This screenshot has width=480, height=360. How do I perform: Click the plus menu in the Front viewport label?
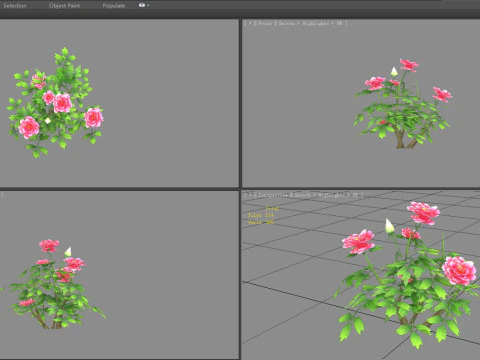click(x=250, y=23)
